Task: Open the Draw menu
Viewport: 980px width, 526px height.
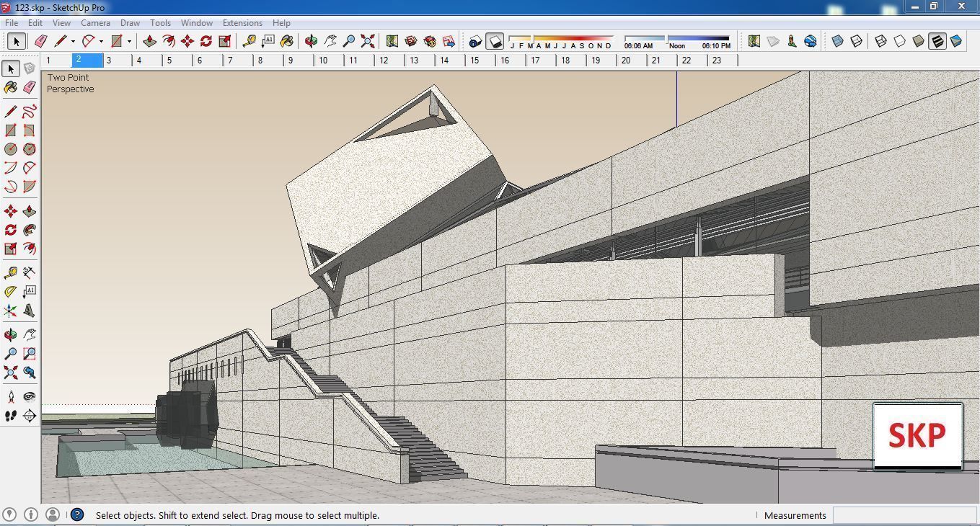Action: pos(130,23)
